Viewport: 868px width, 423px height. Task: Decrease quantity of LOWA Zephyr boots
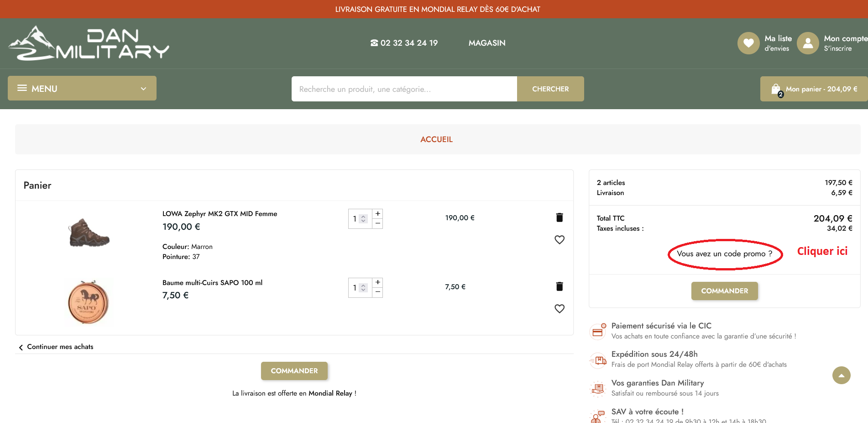pyautogui.click(x=378, y=223)
